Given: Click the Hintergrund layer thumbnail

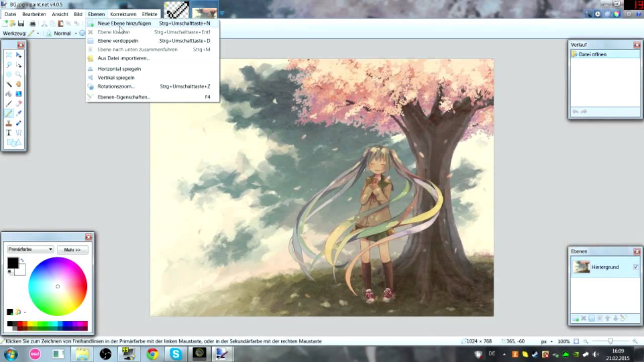Looking at the screenshot, I should click(x=582, y=267).
